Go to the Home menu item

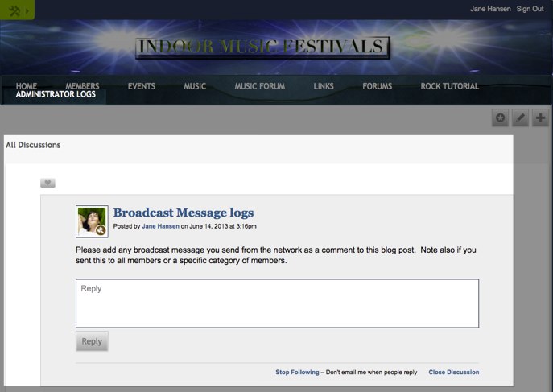27,86
